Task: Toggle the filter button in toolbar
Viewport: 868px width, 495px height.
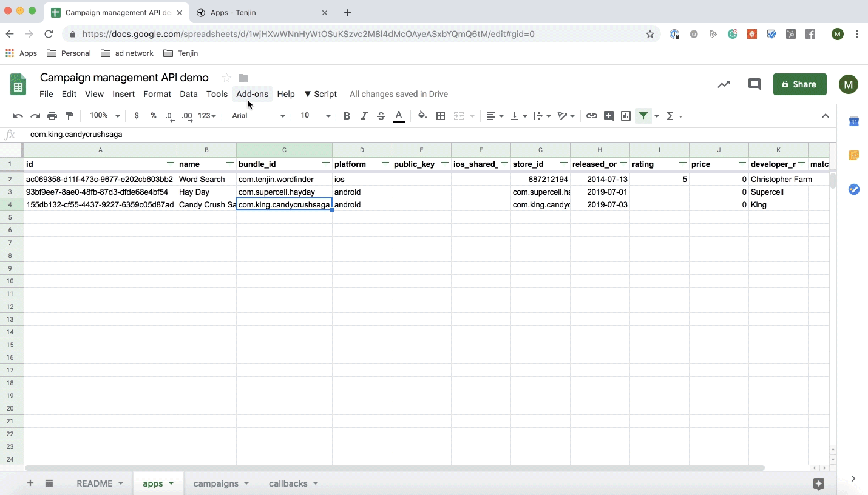Action: [643, 116]
